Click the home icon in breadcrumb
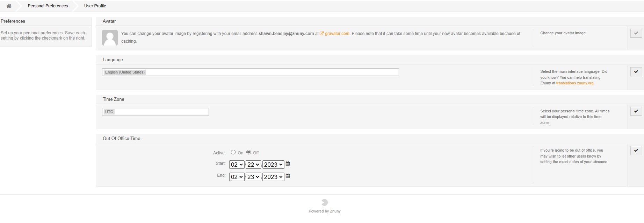 tap(9, 6)
